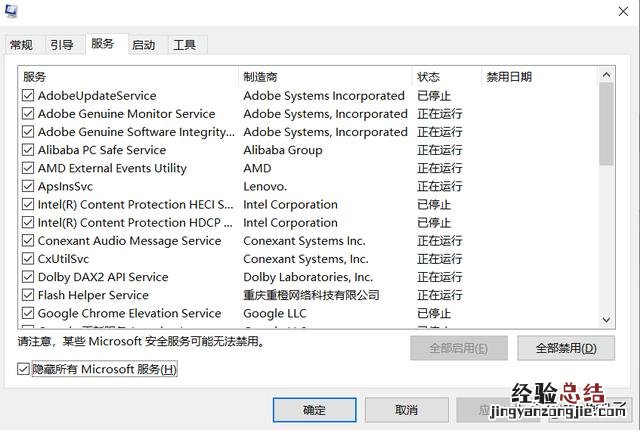Toggle the Flash Helper Service checkbox
This screenshot has width=640, height=430.
pyautogui.click(x=28, y=295)
